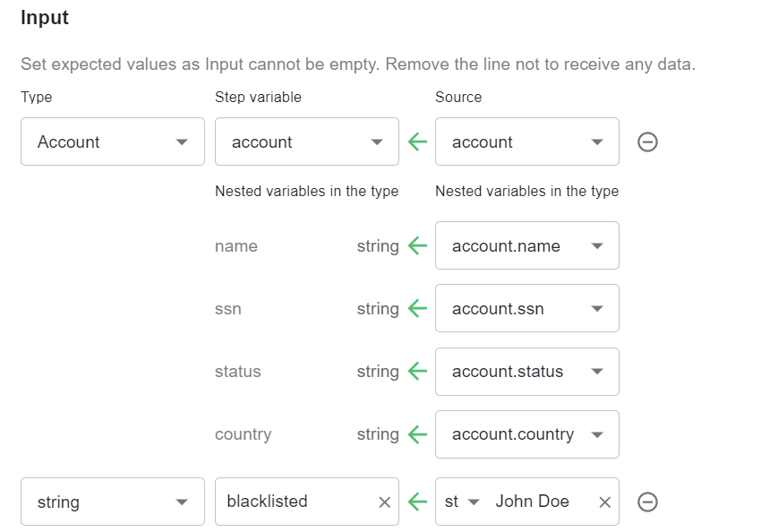761x532 pixels.
Task: Open the account.name source dropdown
Action: click(527, 245)
